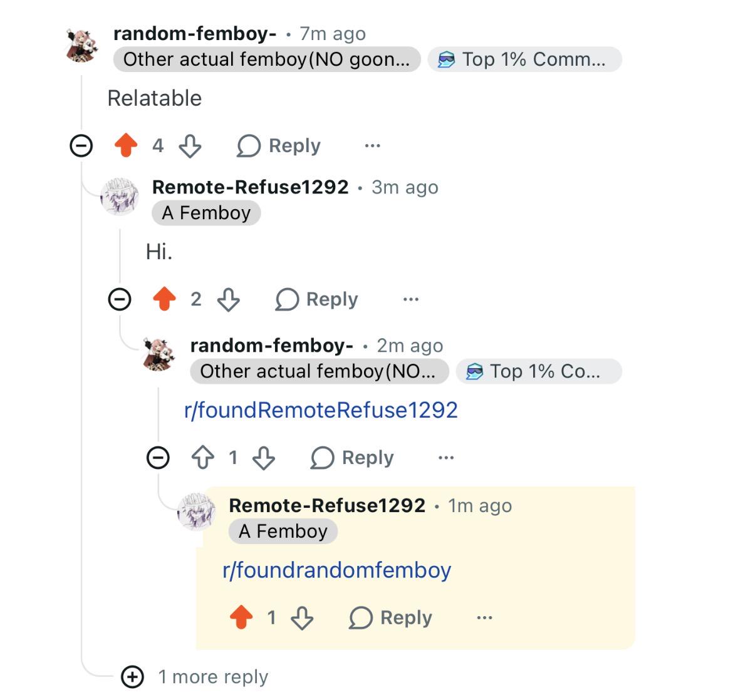Open the r/foundrandomfemboy subreddit link
This screenshot has width=733, height=700.
click(x=336, y=570)
